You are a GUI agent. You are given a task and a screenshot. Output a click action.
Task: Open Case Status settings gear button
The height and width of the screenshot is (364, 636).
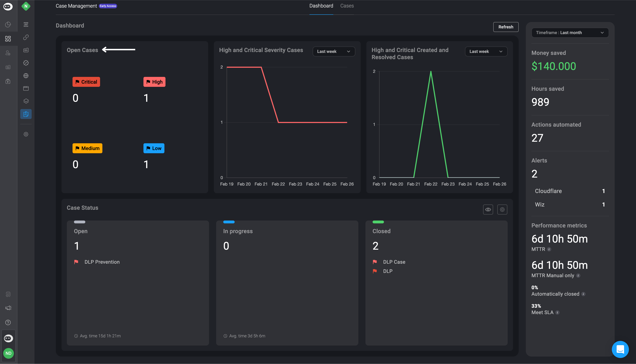pyautogui.click(x=502, y=210)
